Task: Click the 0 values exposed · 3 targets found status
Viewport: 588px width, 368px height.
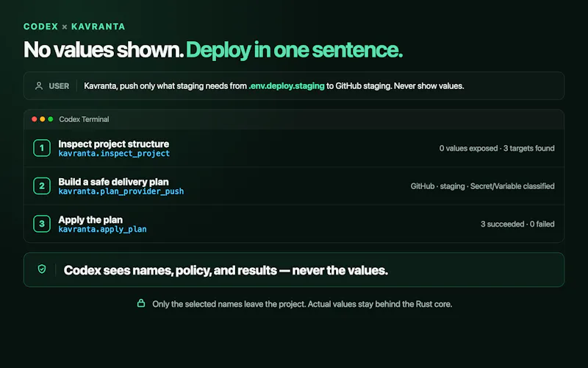Action: (497, 149)
